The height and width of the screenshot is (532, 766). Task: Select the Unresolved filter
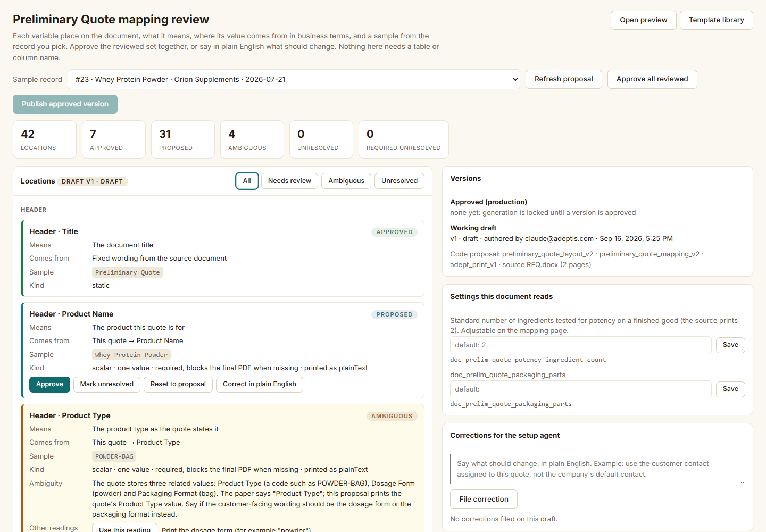[399, 181]
